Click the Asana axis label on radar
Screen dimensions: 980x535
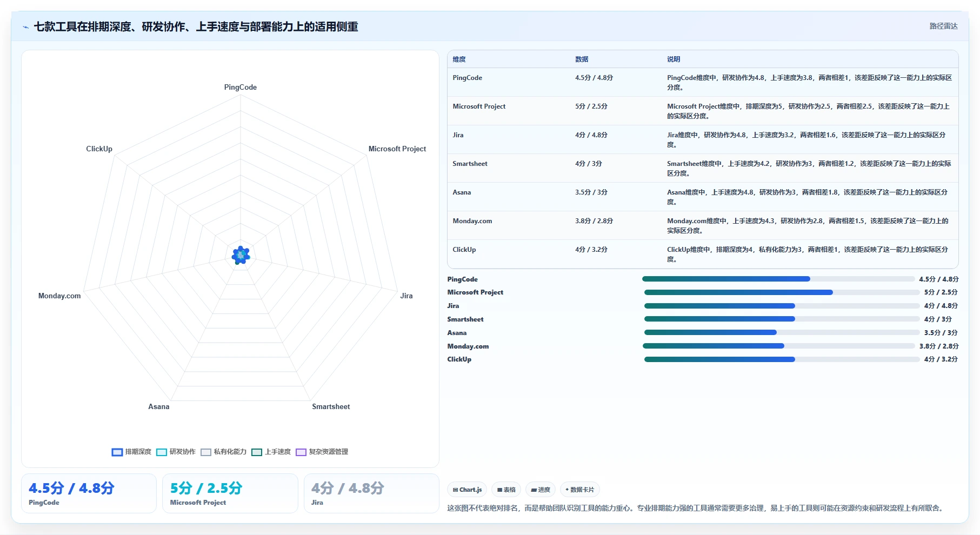tap(159, 406)
